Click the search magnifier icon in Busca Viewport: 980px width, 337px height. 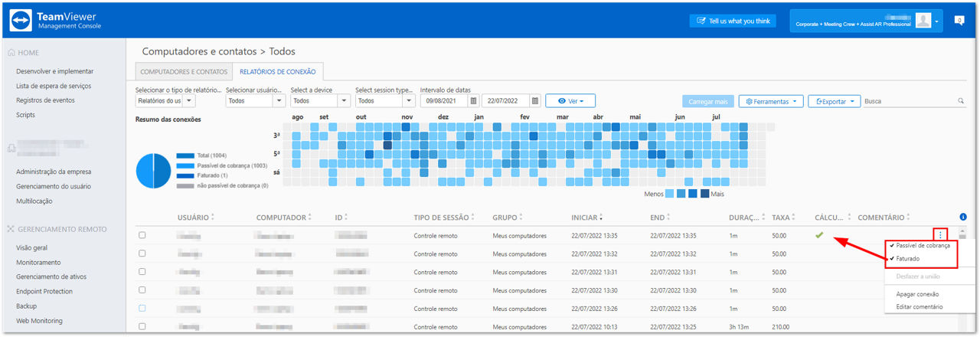point(961,100)
